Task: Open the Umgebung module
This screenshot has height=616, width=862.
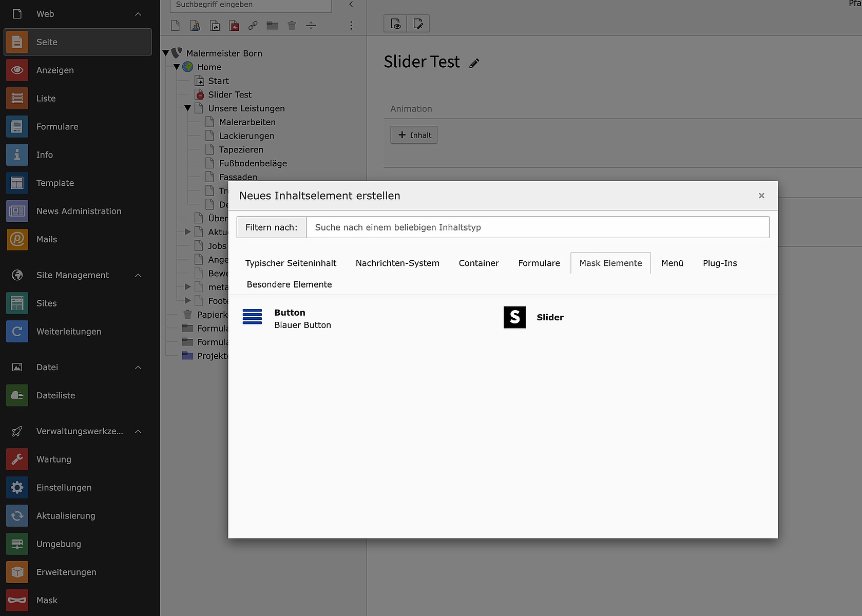Action: (x=78, y=544)
